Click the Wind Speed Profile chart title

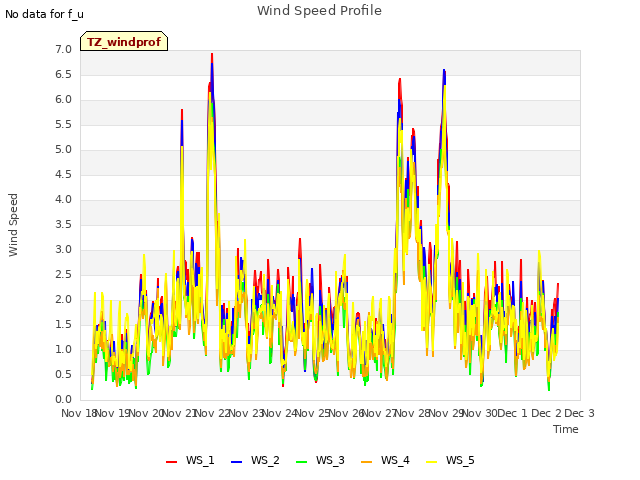[319, 11]
